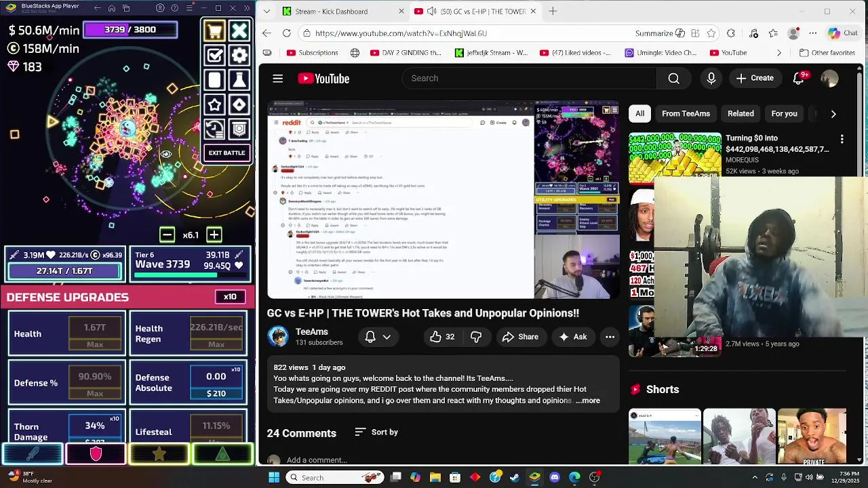Open the star perks icon in game
868x488 pixels.
coord(215,104)
